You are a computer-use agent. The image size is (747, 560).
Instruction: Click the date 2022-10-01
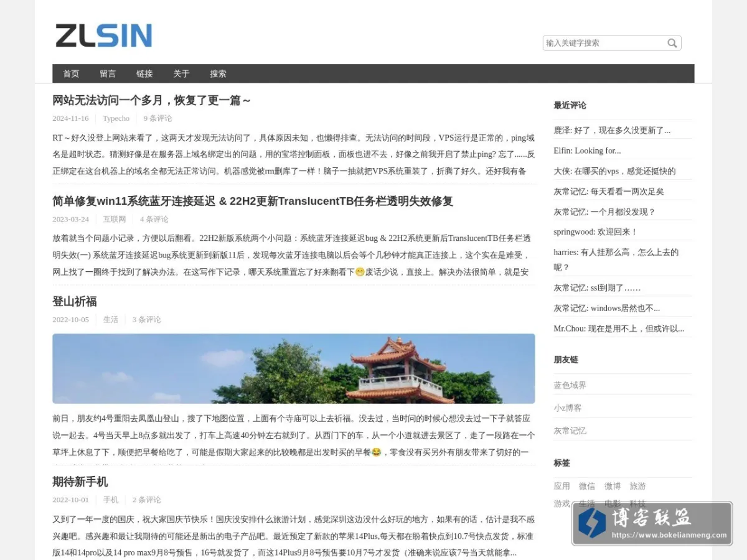point(70,500)
